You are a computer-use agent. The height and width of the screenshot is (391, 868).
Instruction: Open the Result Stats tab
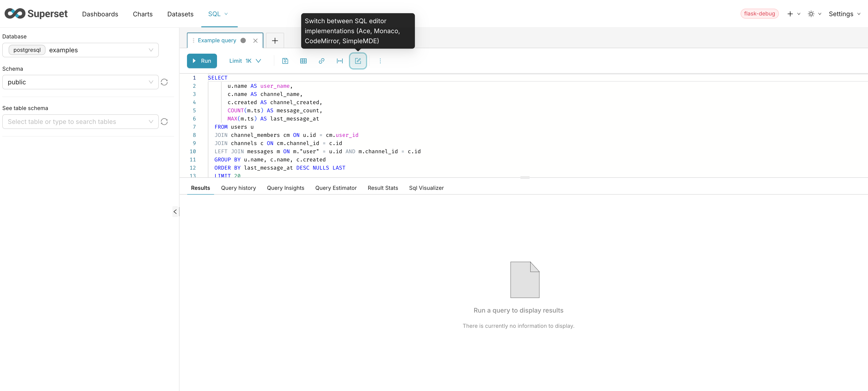pos(382,188)
